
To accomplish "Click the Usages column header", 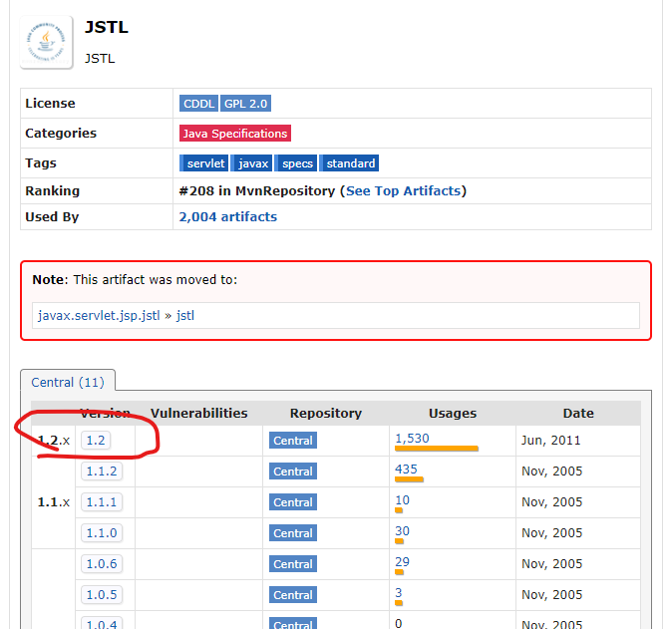I will coord(453,413).
